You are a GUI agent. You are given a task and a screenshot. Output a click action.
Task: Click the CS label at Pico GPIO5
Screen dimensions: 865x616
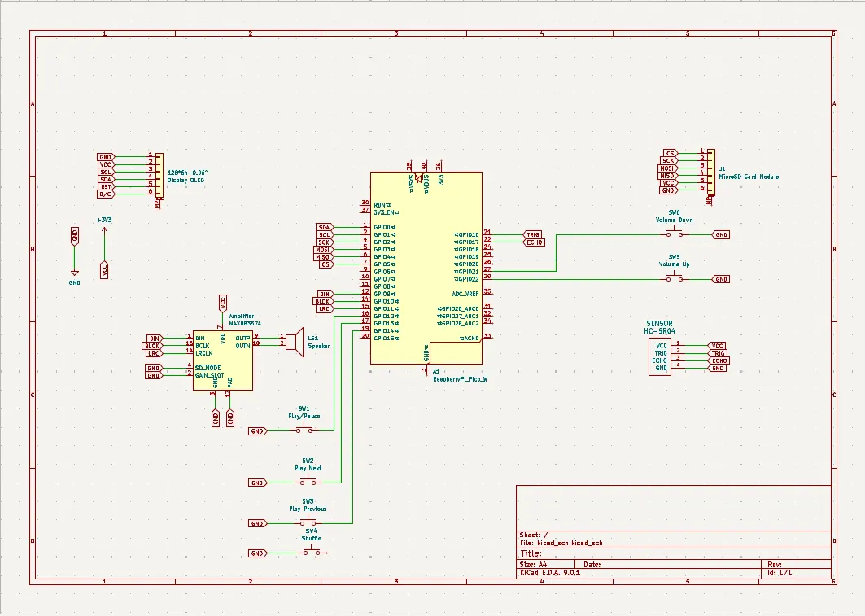(325, 264)
